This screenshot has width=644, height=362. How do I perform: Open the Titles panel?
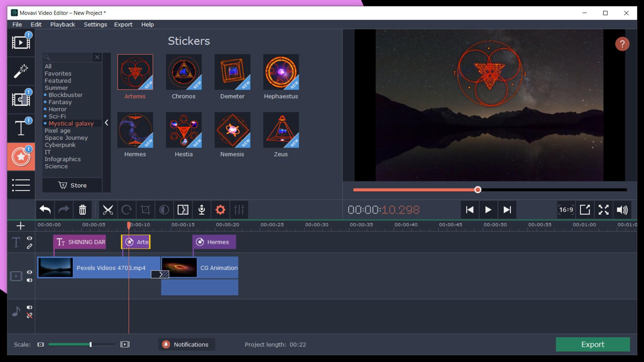21,128
